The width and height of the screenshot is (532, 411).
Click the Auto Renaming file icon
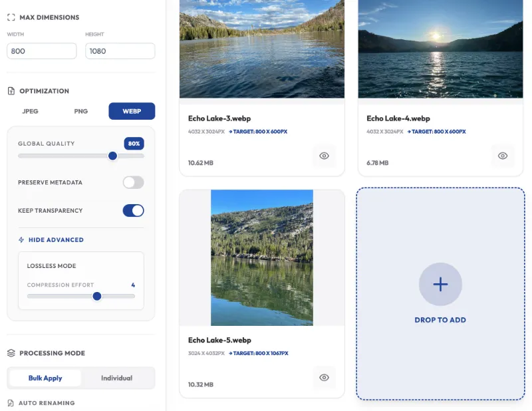coord(11,403)
